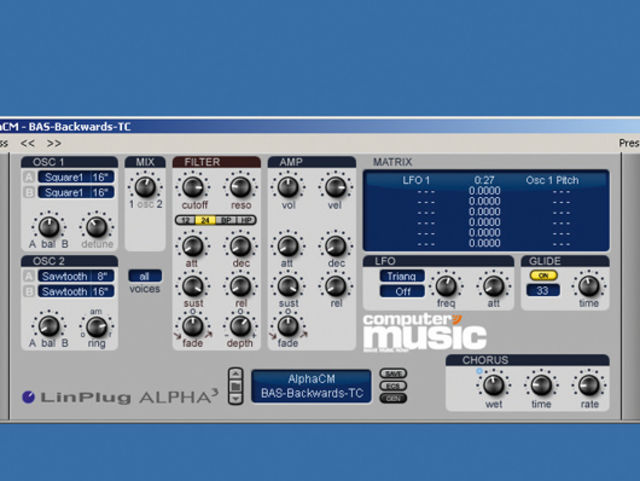Click the preset up arrow
Image resolution: width=640 pixels, height=481 pixels.
tap(236, 374)
